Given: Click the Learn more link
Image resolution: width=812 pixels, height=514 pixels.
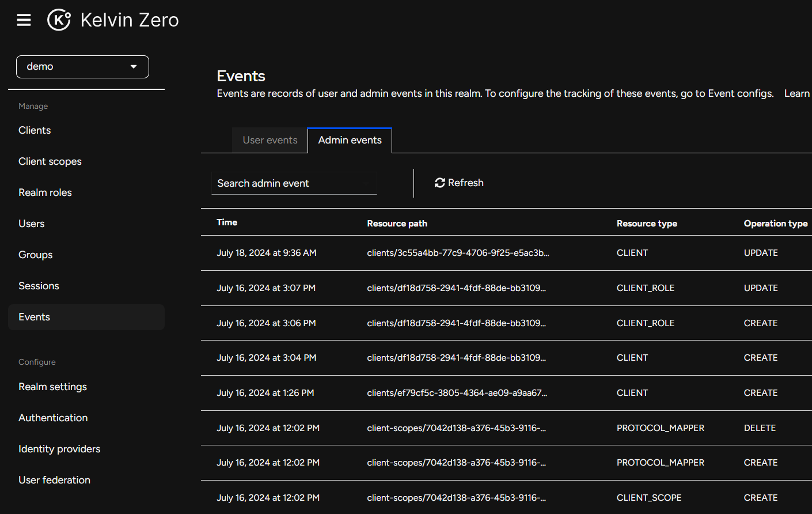Looking at the screenshot, I should point(797,93).
